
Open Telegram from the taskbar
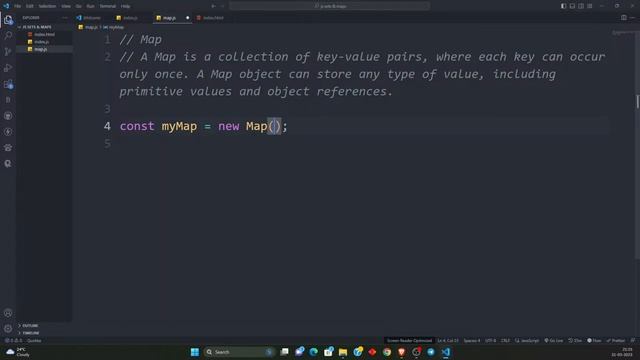tap(431, 352)
